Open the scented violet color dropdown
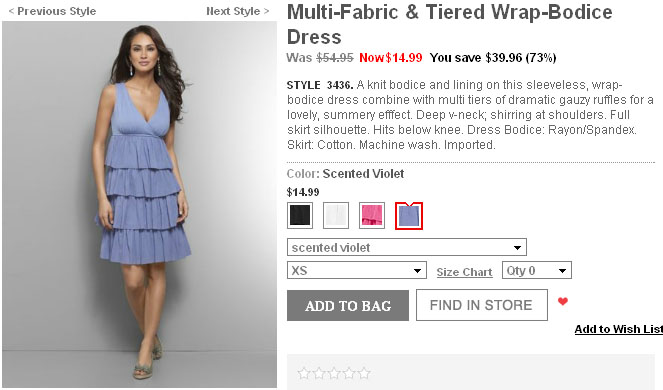Screen dimensions: 663x390 (406, 247)
